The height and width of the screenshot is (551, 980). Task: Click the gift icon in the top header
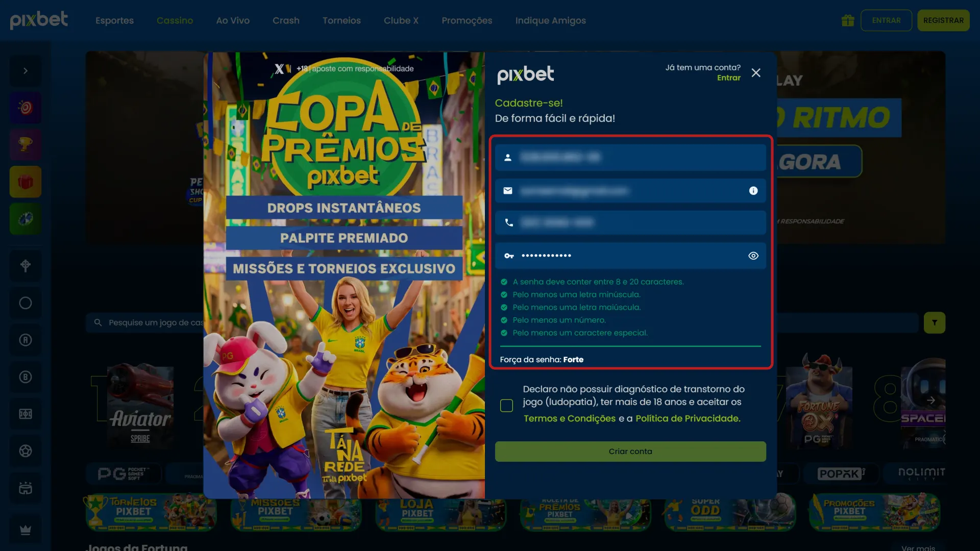[x=848, y=20]
